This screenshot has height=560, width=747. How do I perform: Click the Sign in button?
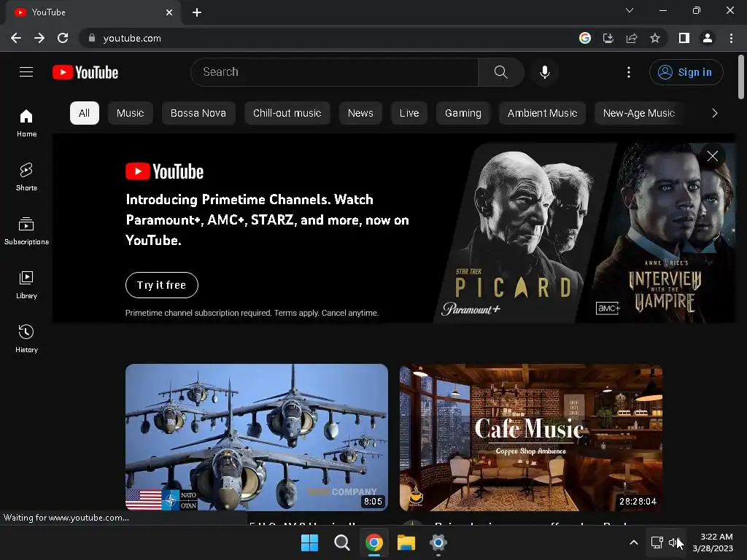point(686,72)
